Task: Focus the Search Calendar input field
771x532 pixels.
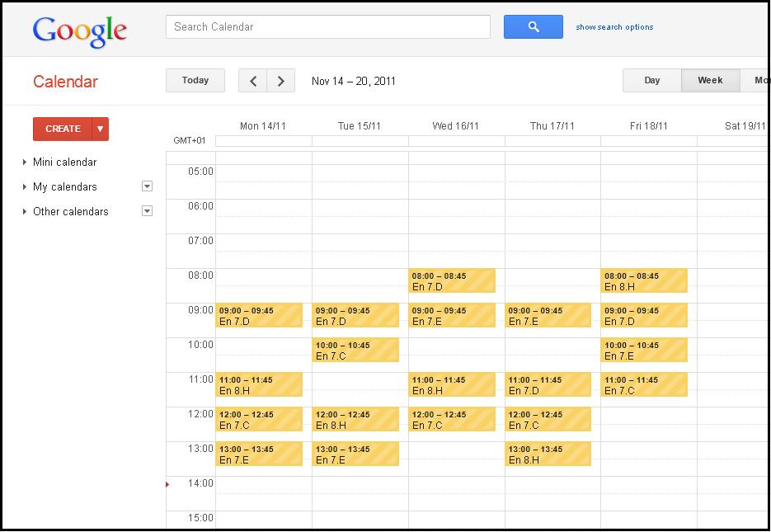Action: (x=327, y=27)
